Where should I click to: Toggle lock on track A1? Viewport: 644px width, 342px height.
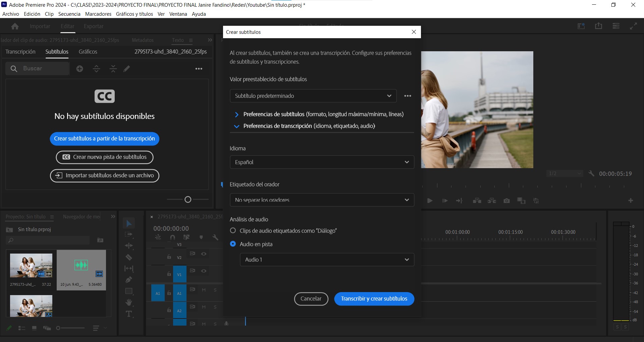169,293
